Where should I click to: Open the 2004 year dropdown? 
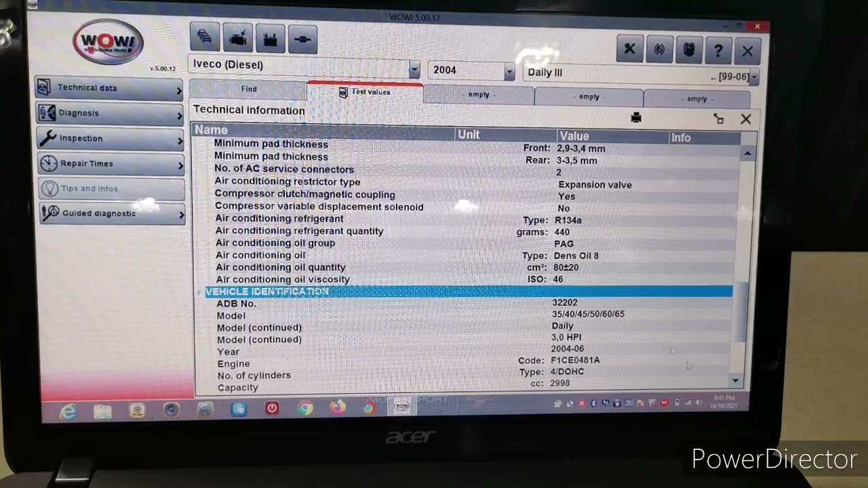click(509, 71)
